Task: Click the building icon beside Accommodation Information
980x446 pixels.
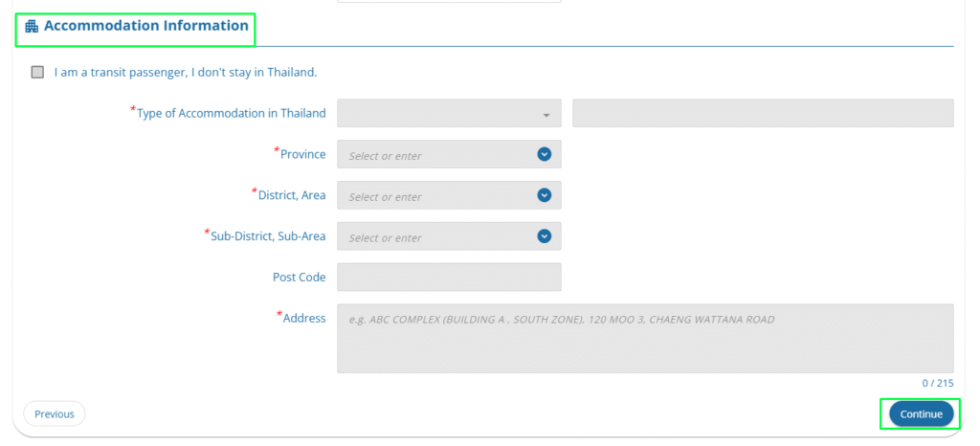Action: click(x=32, y=27)
